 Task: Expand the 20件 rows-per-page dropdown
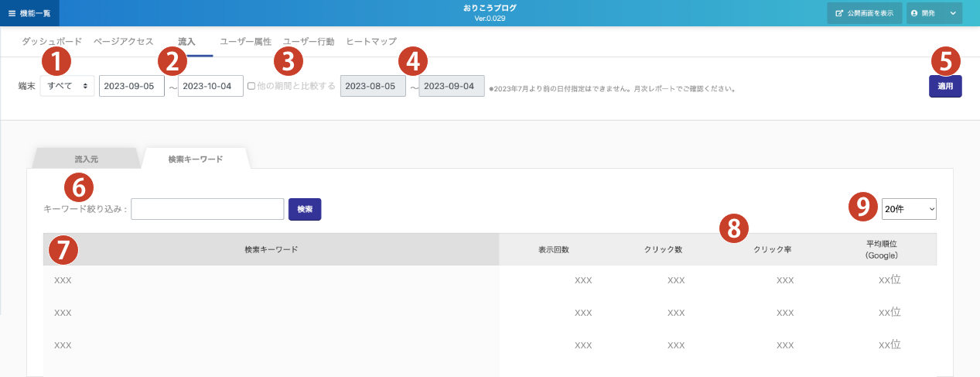pos(909,207)
